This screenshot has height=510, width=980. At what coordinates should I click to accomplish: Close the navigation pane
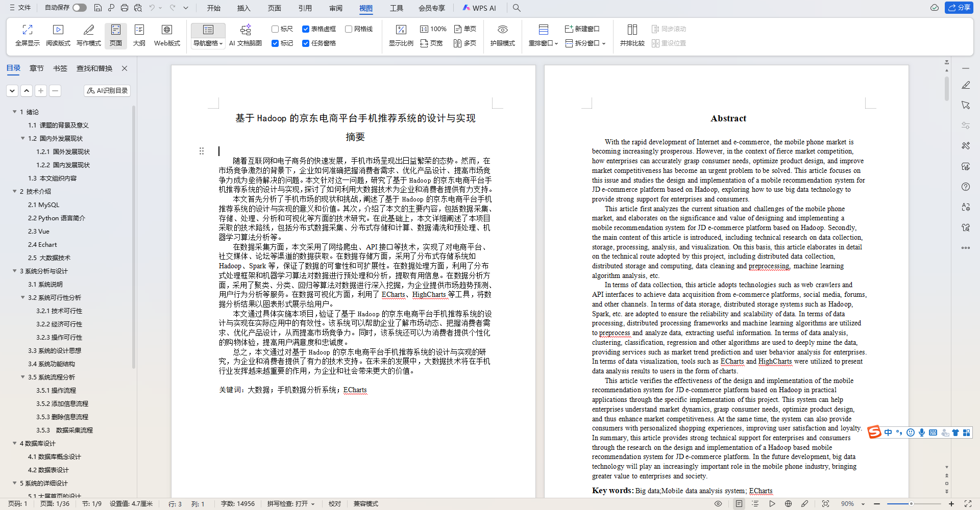point(125,68)
